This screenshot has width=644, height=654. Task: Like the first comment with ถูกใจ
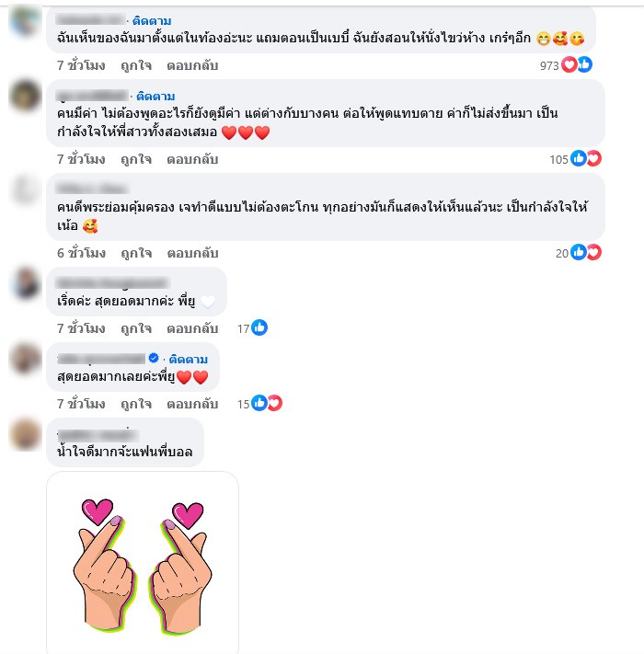(x=136, y=65)
